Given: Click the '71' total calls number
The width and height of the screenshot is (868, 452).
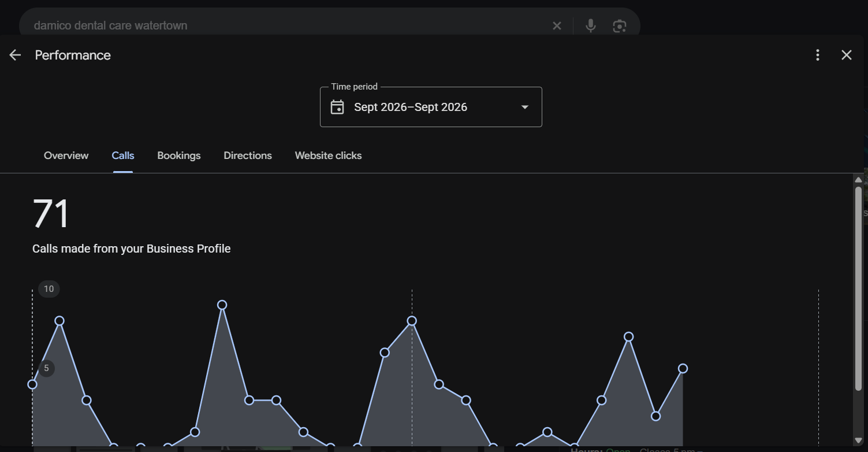Looking at the screenshot, I should tap(51, 214).
